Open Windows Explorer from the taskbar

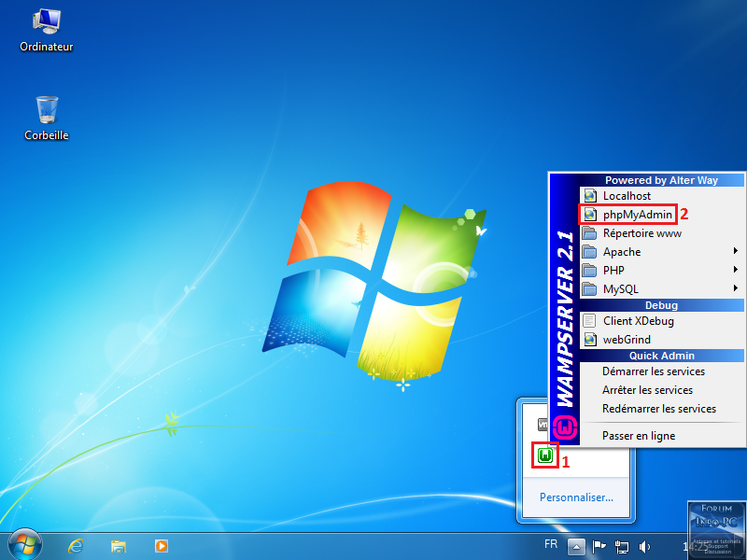[119, 546]
